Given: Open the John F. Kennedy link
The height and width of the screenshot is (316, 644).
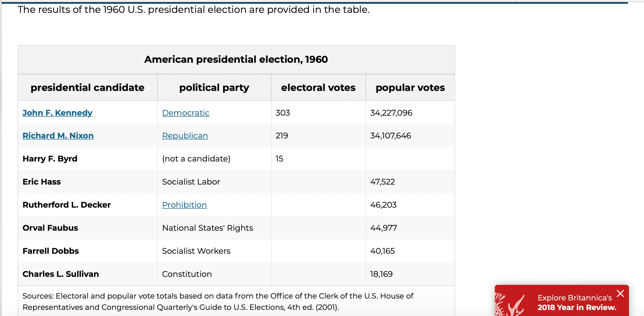Looking at the screenshot, I should (57, 113).
